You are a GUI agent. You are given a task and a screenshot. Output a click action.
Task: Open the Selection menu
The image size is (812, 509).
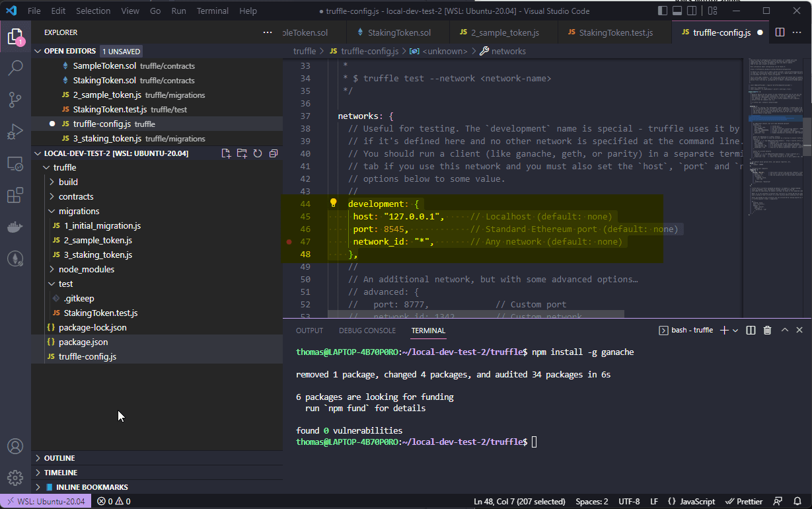tap(93, 11)
